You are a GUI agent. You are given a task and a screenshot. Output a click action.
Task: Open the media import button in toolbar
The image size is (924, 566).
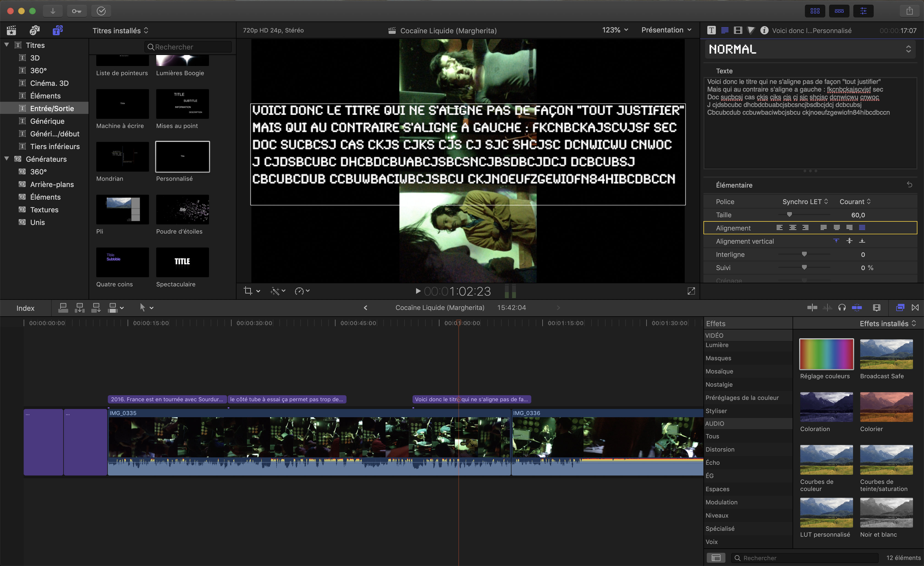(x=53, y=11)
